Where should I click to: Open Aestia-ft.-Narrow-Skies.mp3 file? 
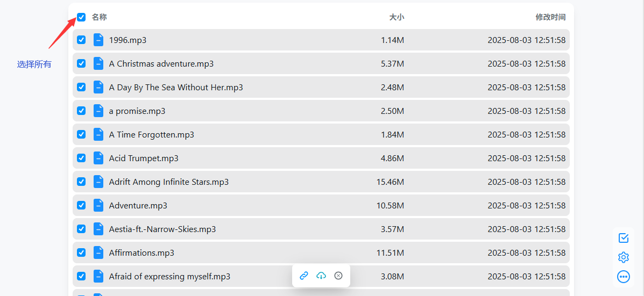(x=162, y=229)
